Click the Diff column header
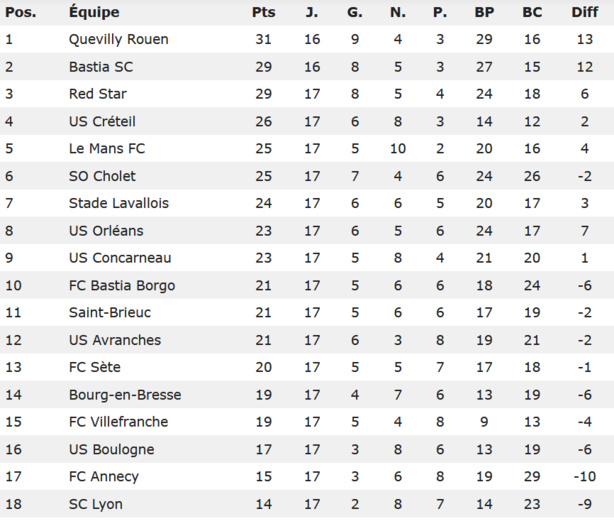The image size is (614, 526). pyautogui.click(x=585, y=13)
